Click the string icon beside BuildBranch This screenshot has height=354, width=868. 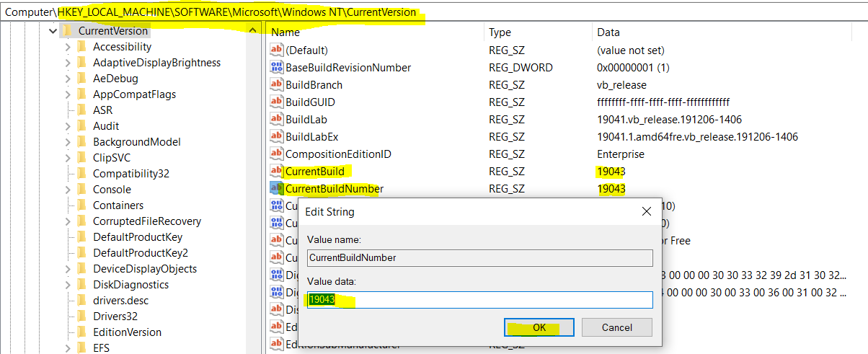click(x=277, y=85)
